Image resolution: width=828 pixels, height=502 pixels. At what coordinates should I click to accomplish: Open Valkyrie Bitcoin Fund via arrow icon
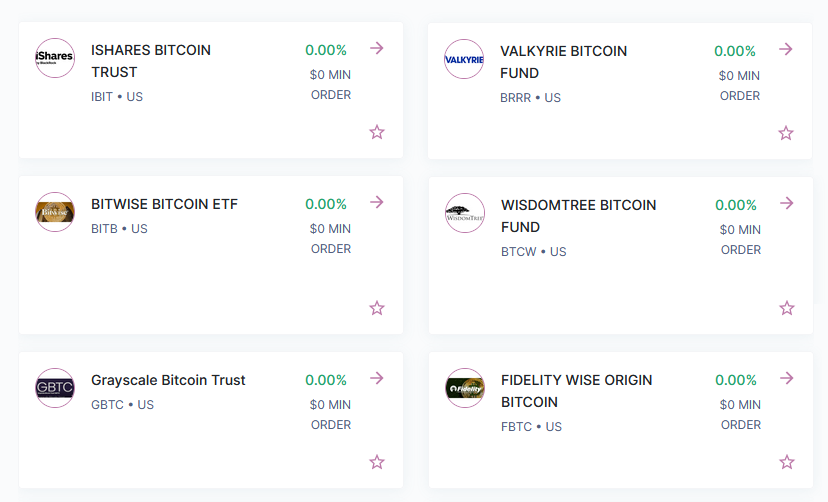pos(786,49)
